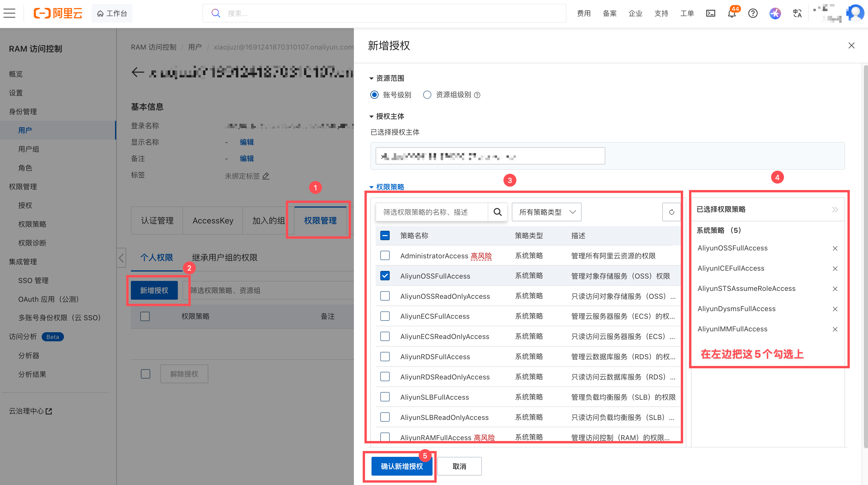
Task: Click the 新增授权 button
Action: [x=154, y=290]
